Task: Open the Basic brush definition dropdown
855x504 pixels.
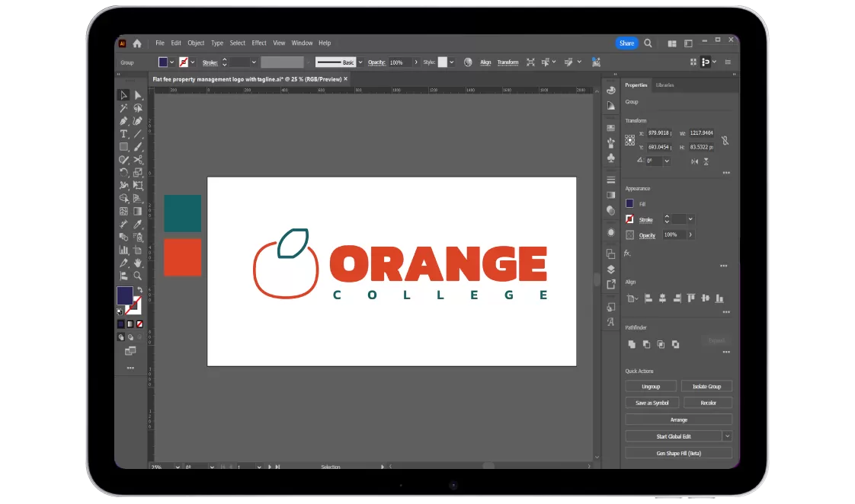Action: click(x=360, y=62)
